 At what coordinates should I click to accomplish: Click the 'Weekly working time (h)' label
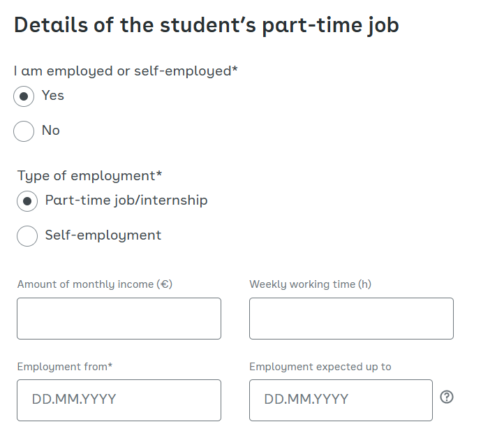(x=310, y=284)
